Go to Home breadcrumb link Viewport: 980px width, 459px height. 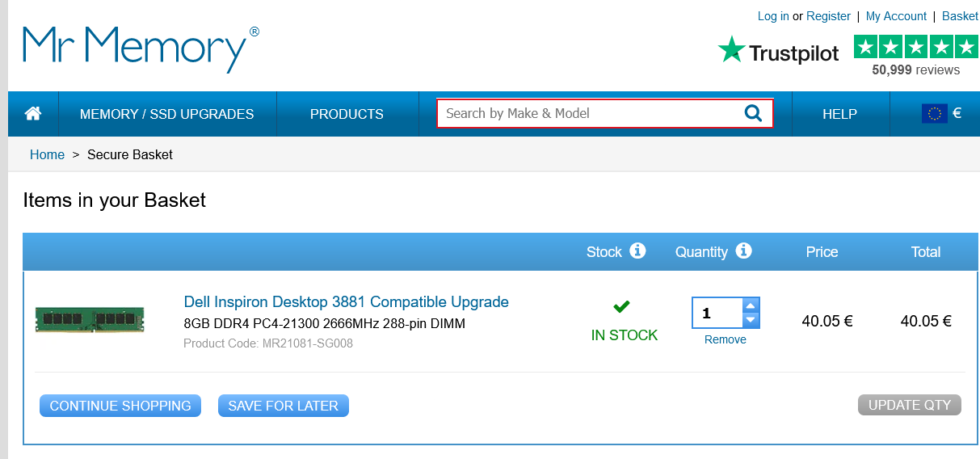pos(47,154)
